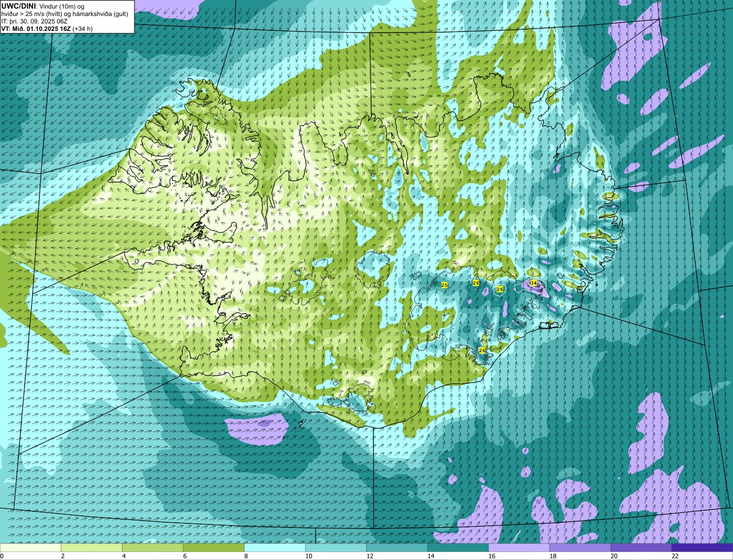The height and width of the screenshot is (560, 733).
Task: Click the legend scale label 4
Action: (123, 556)
